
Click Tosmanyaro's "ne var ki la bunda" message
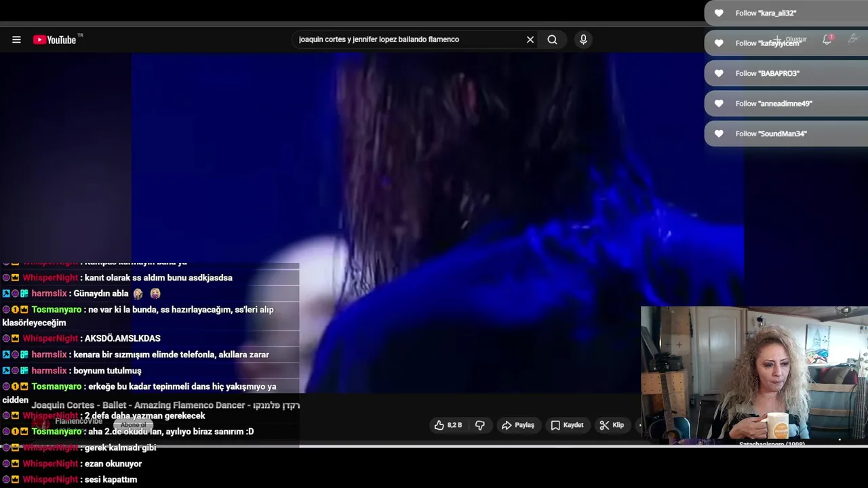138,316
